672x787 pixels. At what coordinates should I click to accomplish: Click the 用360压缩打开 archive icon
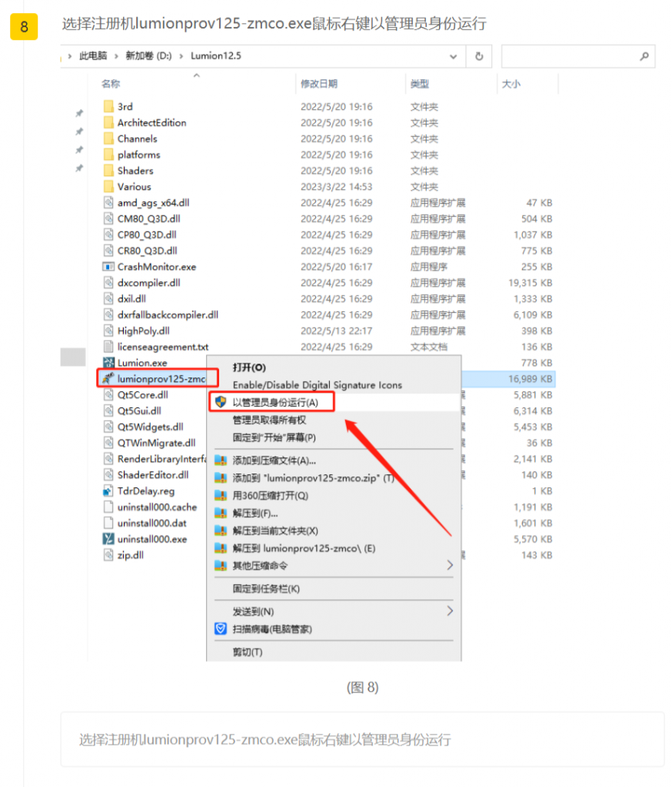point(221,496)
